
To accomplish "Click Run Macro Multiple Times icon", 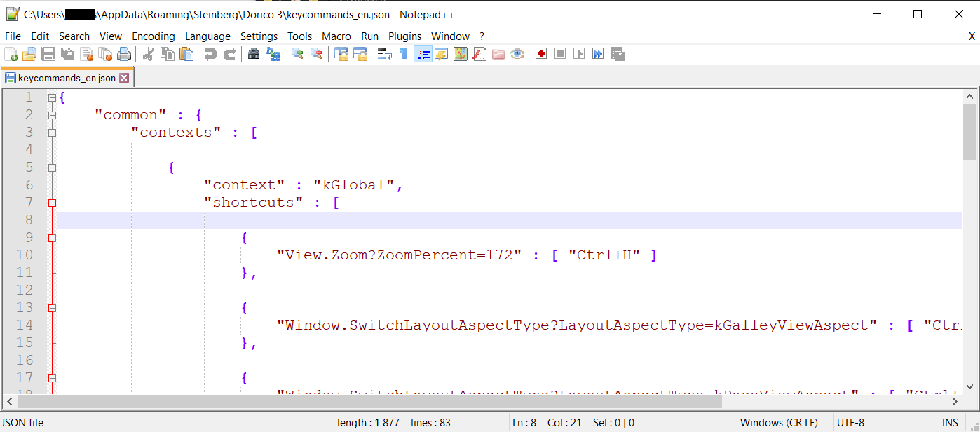I will [598, 54].
